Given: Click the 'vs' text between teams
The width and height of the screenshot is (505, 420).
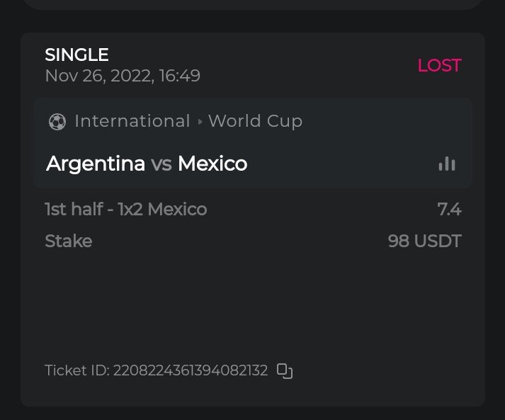Looking at the screenshot, I should pyautogui.click(x=161, y=164).
